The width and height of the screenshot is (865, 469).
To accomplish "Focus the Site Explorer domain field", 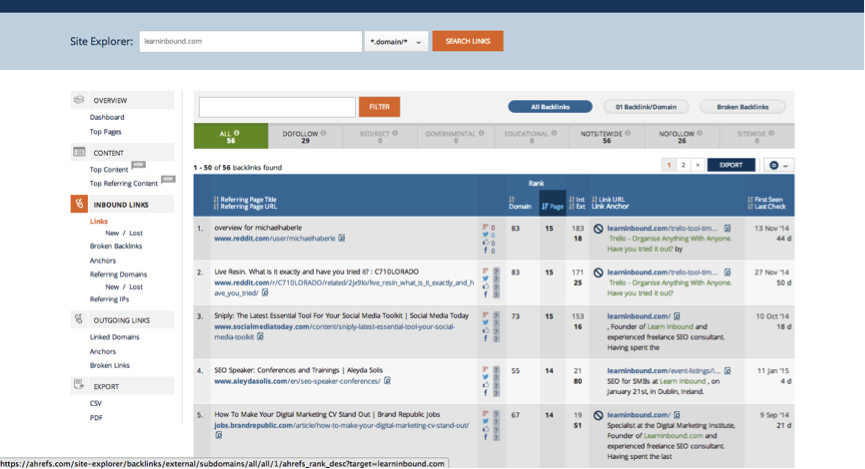I will point(250,41).
